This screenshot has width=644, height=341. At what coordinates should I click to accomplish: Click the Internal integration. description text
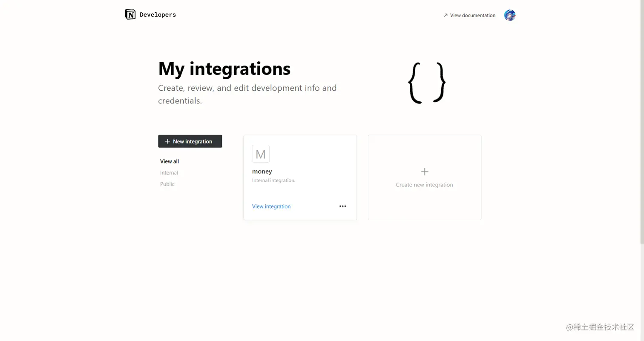click(x=273, y=181)
